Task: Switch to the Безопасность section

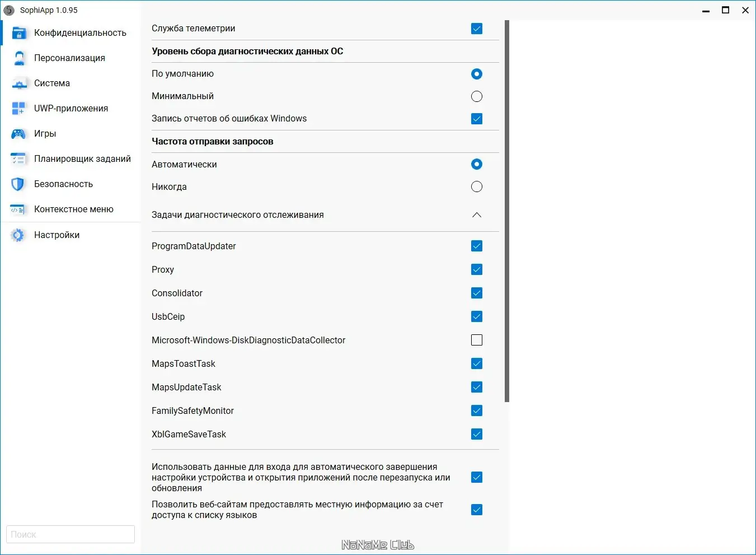Action: 63,184
